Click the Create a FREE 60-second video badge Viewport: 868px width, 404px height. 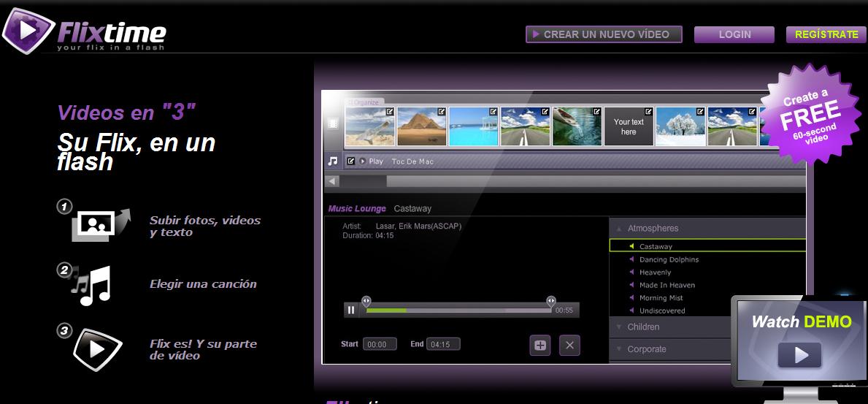[x=810, y=116]
